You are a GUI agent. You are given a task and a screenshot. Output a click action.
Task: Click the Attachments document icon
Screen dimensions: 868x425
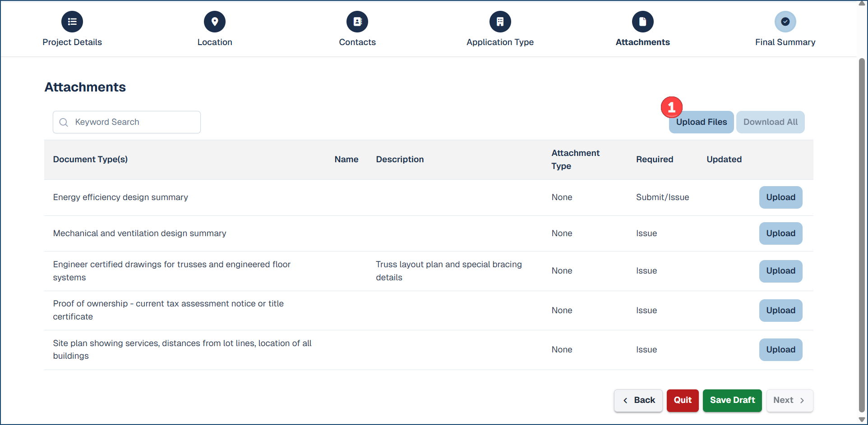(x=642, y=22)
